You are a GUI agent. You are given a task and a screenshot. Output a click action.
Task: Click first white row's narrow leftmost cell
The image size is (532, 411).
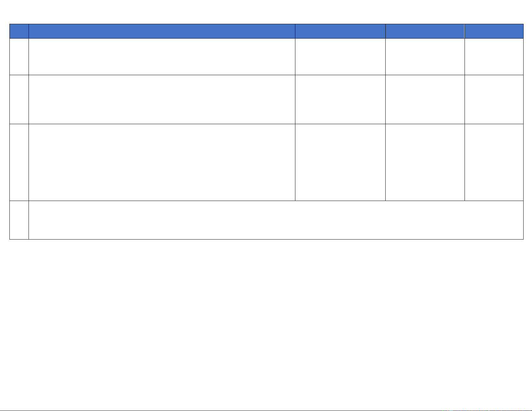point(19,56)
